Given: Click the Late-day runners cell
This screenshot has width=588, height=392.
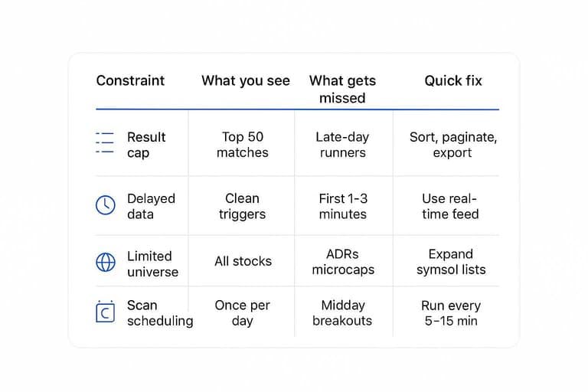Looking at the screenshot, I should (342, 145).
